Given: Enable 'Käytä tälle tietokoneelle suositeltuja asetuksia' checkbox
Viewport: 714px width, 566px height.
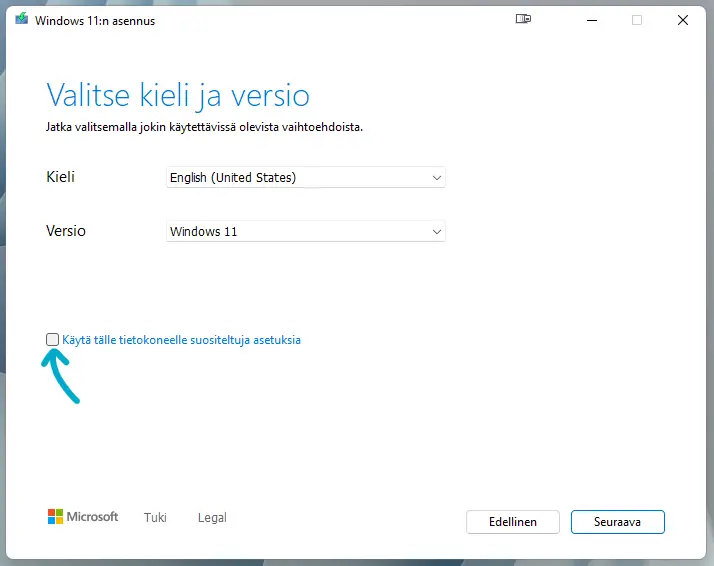Looking at the screenshot, I should pyautogui.click(x=52, y=339).
